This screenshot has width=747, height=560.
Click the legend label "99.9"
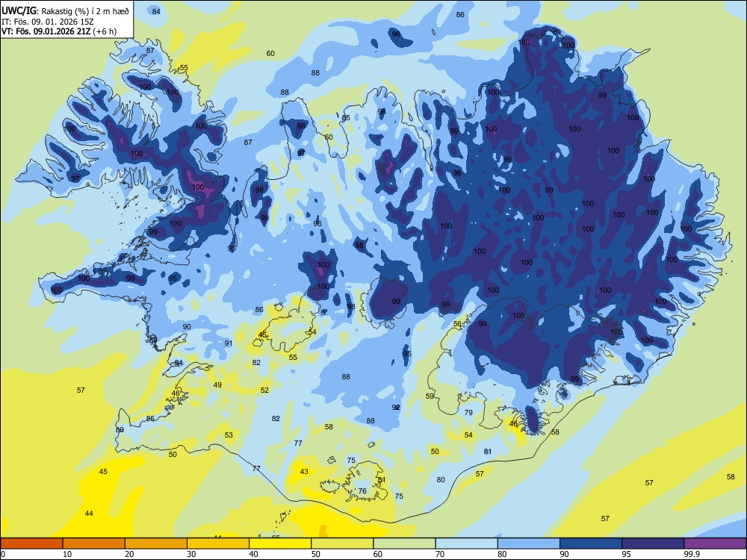691,554
